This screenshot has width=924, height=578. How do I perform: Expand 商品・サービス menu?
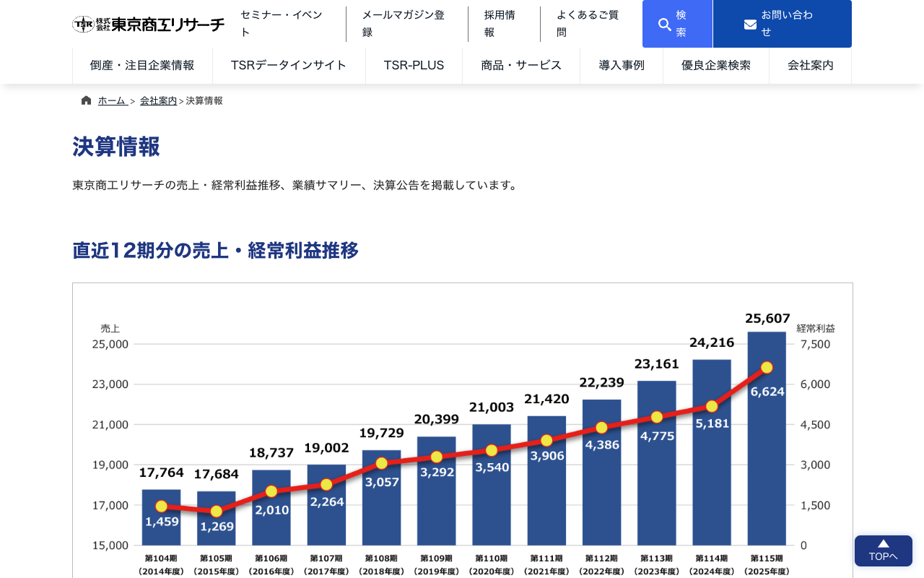[x=521, y=65]
